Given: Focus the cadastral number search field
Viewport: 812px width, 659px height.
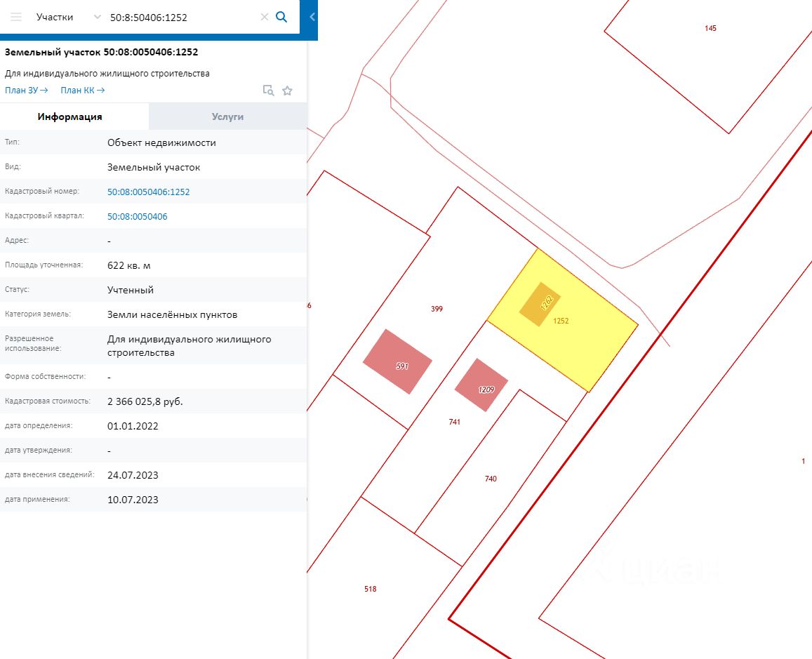Looking at the screenshot, I should tap(182, 17).
